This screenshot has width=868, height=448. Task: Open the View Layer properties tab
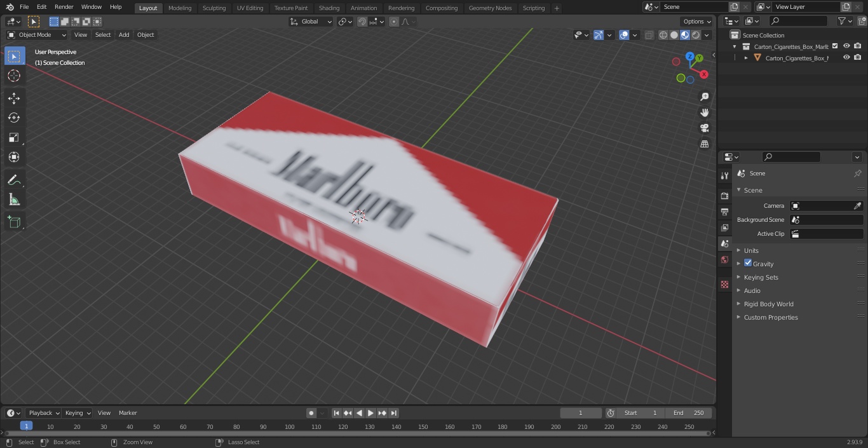(724, 227)
